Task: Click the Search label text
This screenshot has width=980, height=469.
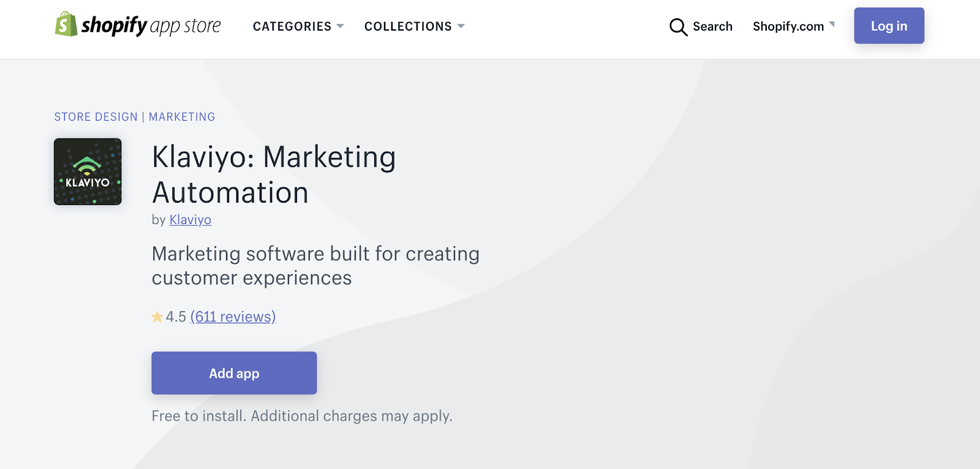Action: coord(712,26)
